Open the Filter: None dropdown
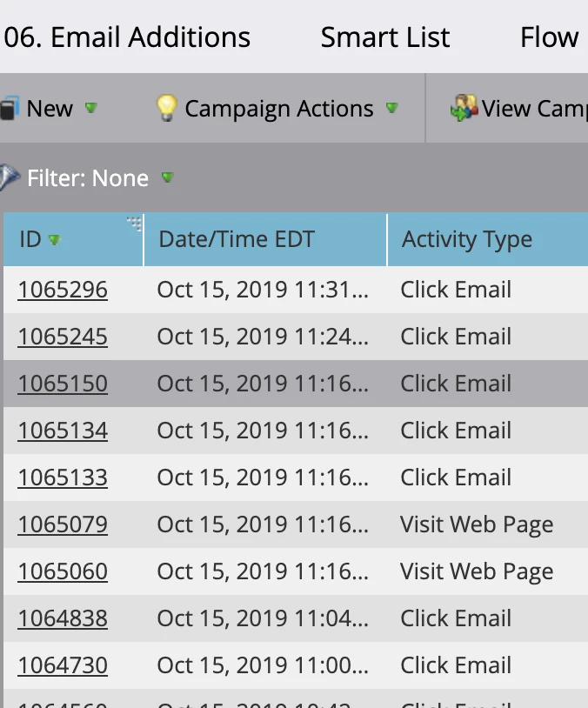Image resolution: width=588 pixels, height=708 pixels. coord(168,177)
